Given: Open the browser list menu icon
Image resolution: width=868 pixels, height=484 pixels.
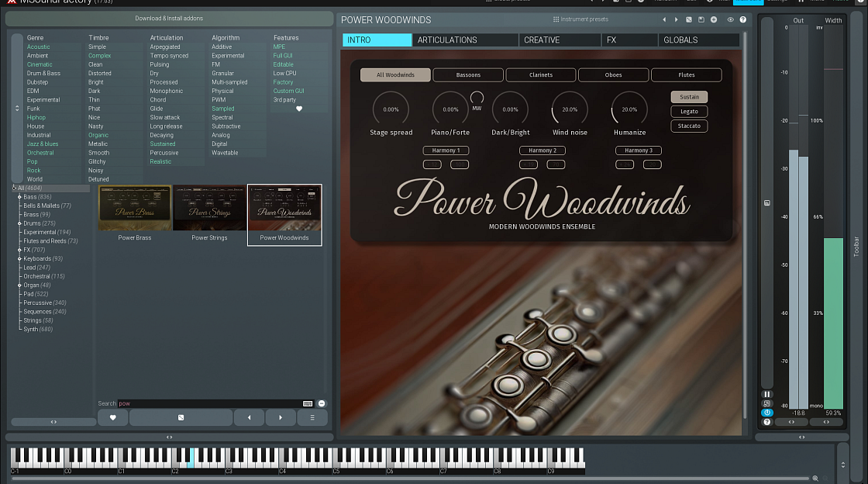Looking at the screenshot, I should 312,417.
